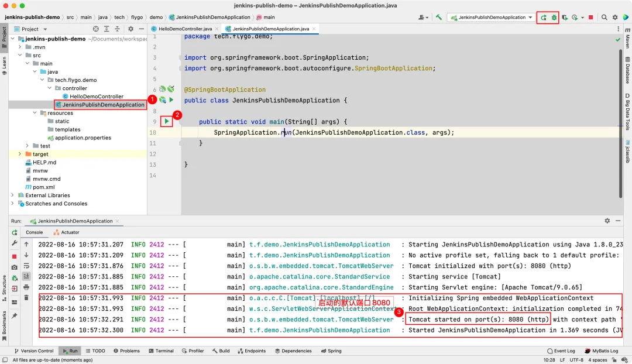Select the Actuator tab
Viewport: 632px width, 364px height.
[66, 232]
